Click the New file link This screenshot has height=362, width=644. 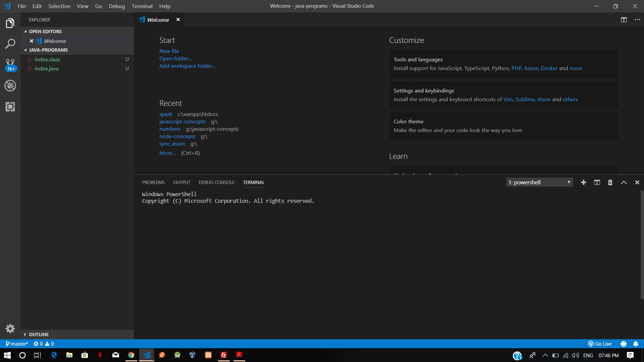coord(169,51)
